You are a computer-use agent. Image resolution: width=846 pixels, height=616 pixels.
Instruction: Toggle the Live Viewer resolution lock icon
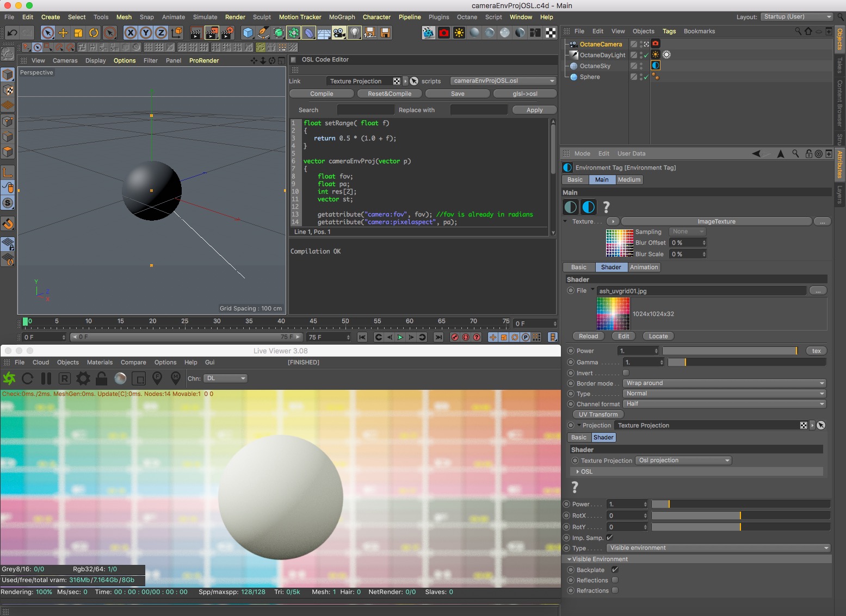click(101, 378)
